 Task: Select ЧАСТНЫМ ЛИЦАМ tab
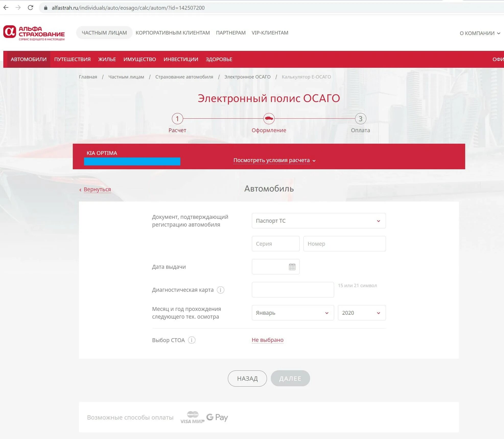[x=104, y=33]
